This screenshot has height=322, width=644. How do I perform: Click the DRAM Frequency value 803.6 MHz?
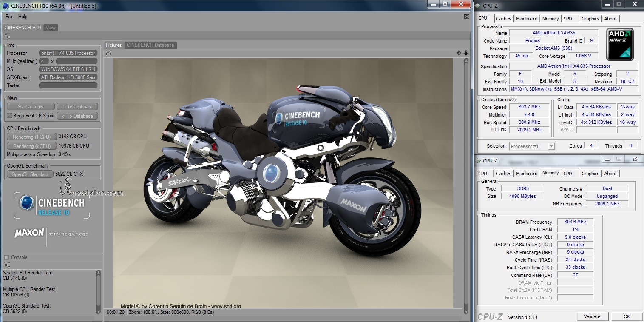click(x=575, y=222)
